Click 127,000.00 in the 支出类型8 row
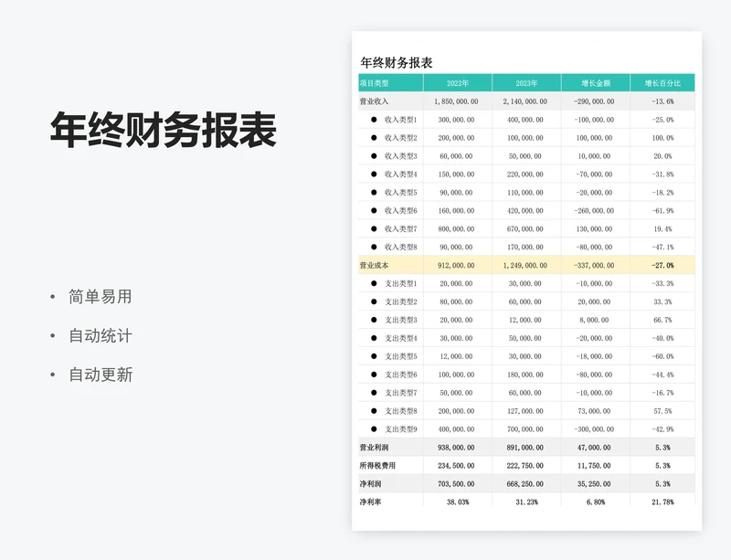The height and width of the screenshot is (560, 731). tap(524, 411)
